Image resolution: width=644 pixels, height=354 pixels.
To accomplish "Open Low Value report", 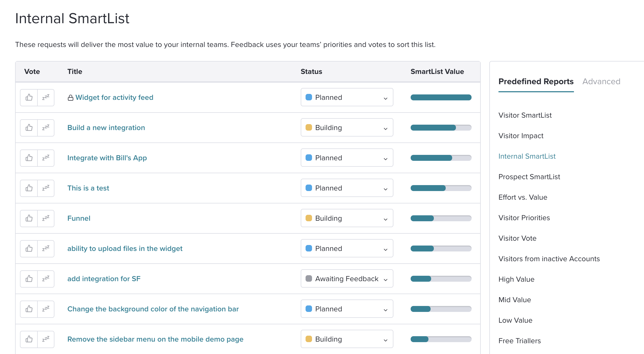I will (x=515, y=320).
